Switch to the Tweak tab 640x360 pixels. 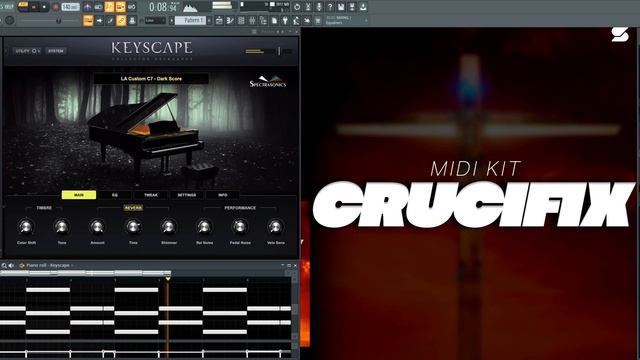(x=151, y=195)
